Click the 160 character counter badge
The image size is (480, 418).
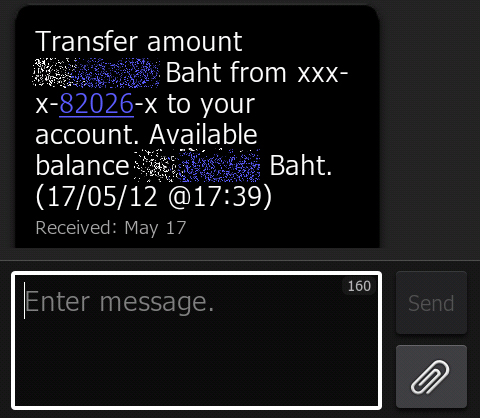[x=359, y=286]
